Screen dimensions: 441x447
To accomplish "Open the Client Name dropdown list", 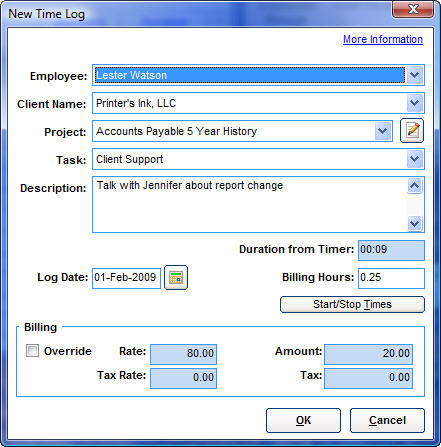I will tap(415, 103).
